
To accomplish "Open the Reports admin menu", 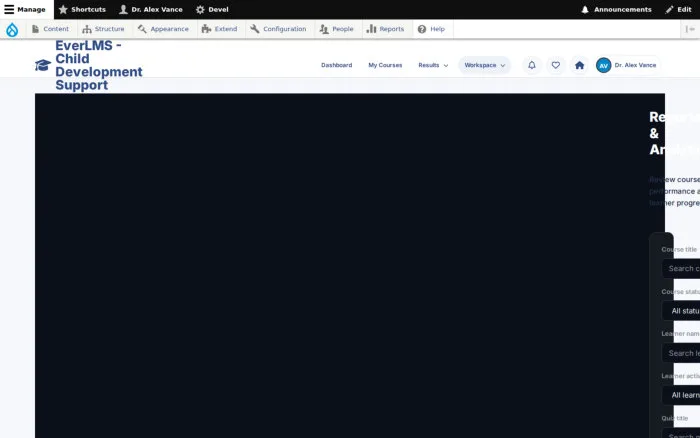I will [x=386, y=29].
